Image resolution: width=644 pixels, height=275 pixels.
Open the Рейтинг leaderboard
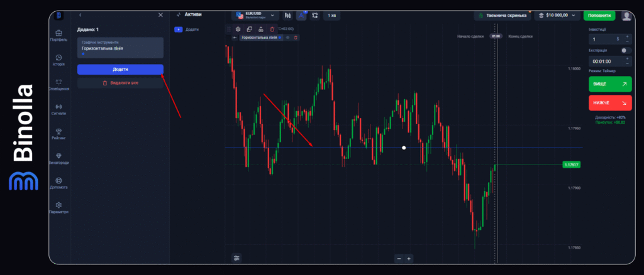58,134
